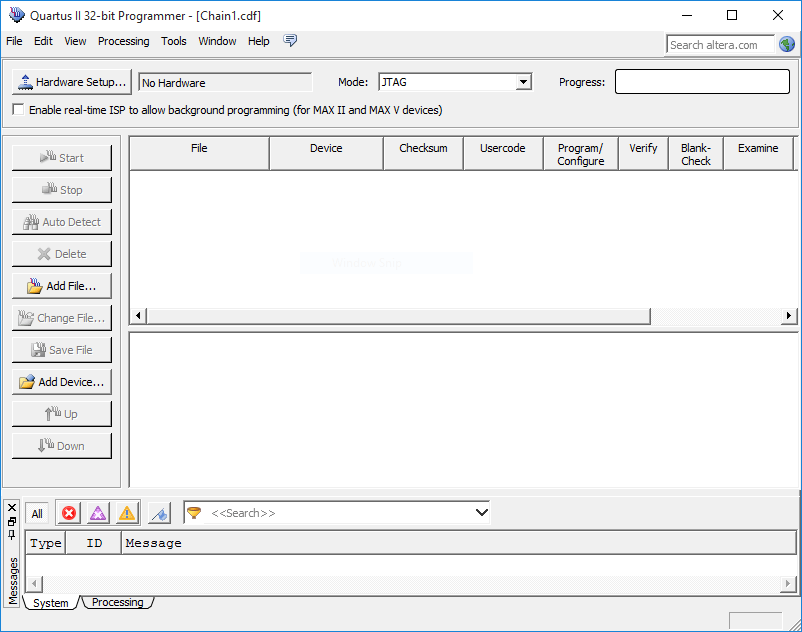This screenshot has height=632, width=802.
Task: Click messages list scroll left arrow
Action: point(34,583)
